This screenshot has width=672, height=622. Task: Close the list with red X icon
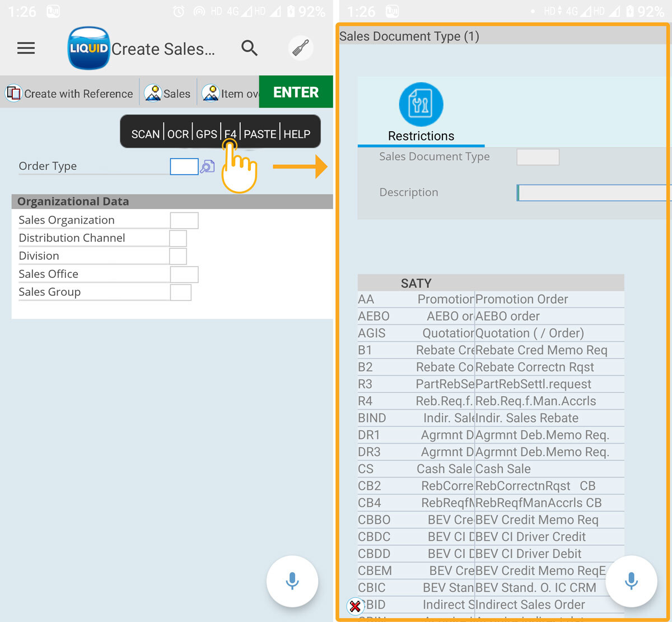tap(355, 606)
